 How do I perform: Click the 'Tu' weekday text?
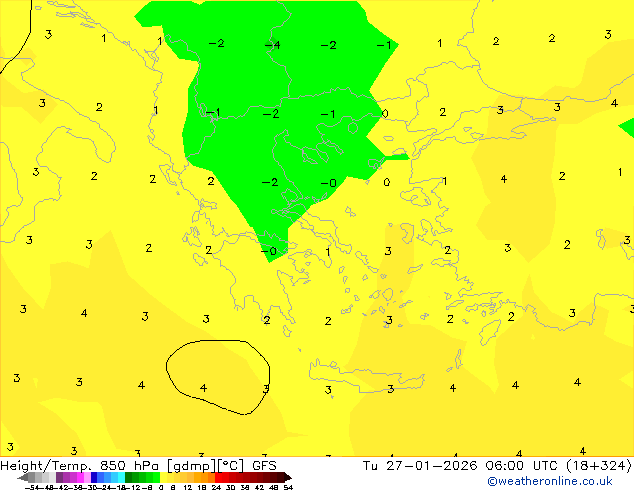tap(370, 466)
